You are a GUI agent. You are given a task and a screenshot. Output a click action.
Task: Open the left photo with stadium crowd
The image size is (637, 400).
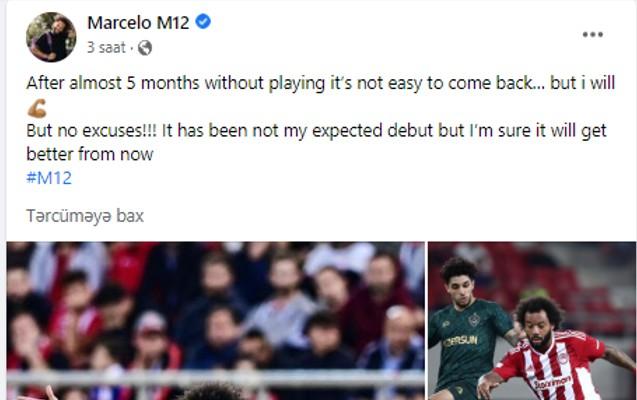tap(215, 320)
